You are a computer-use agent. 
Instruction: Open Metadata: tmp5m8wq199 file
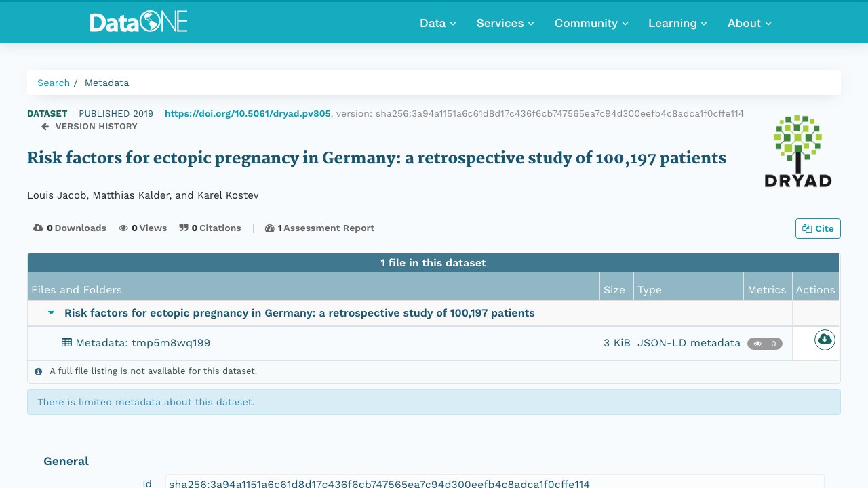[143, 343]
